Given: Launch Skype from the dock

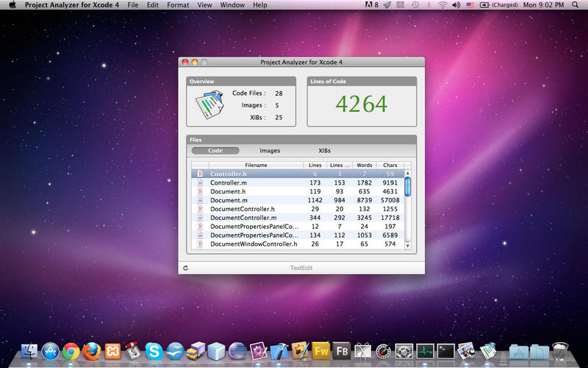Looking at the screenshot, I should click(154, 352).
